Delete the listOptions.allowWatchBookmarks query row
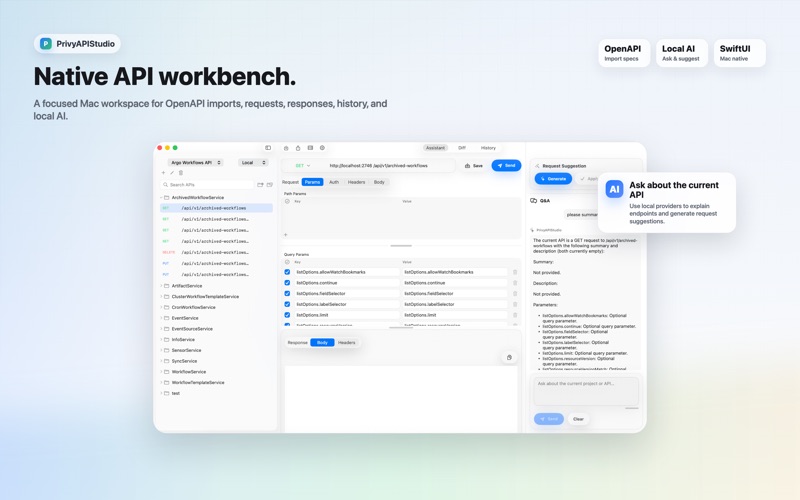This screenshot has height=500, width=800. 515,272
